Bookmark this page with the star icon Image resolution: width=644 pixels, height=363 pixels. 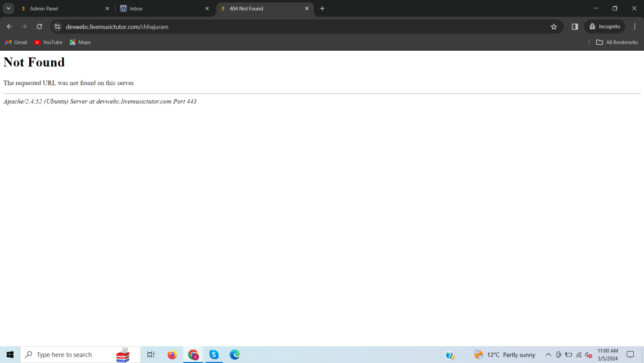(553, 26)
